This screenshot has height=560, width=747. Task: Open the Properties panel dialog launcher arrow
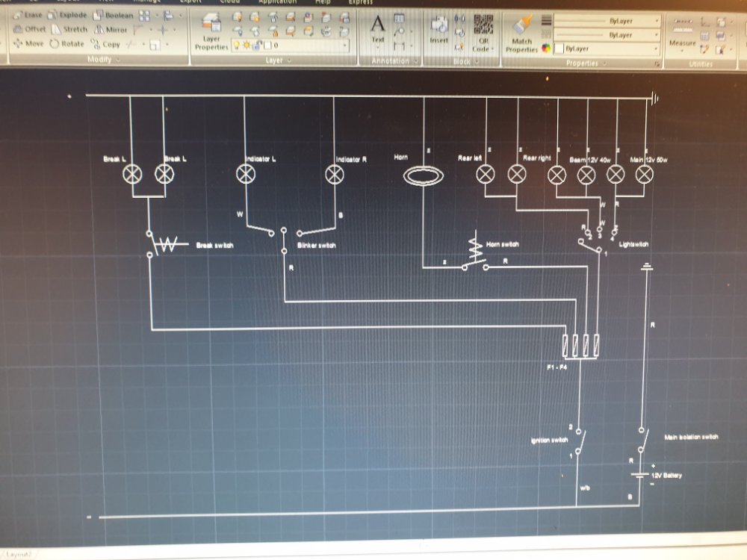657,63
